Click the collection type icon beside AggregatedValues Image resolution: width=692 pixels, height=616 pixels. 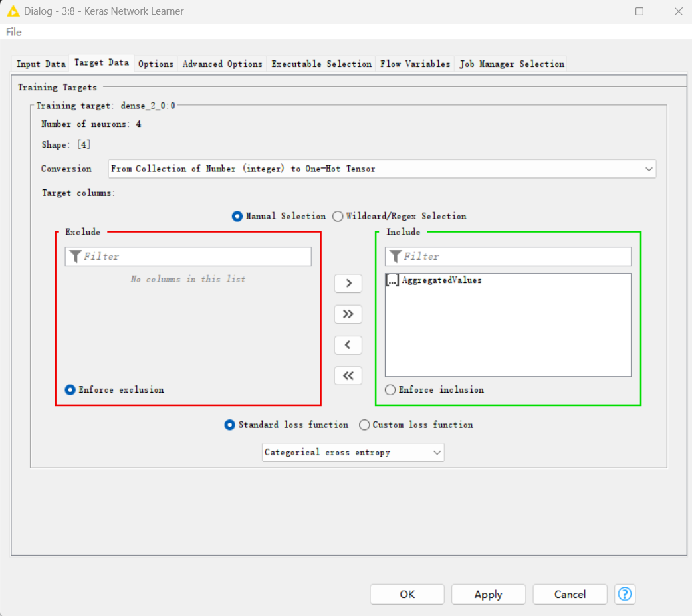(x=392, y=281)
